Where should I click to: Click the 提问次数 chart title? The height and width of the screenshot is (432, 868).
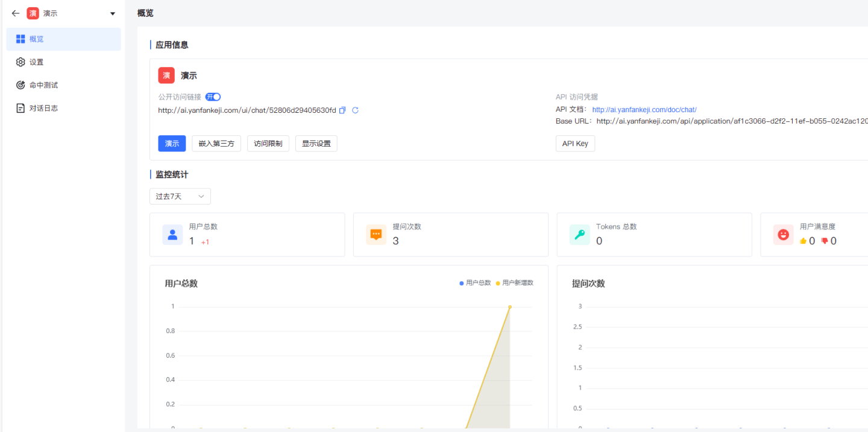(588, 284)
